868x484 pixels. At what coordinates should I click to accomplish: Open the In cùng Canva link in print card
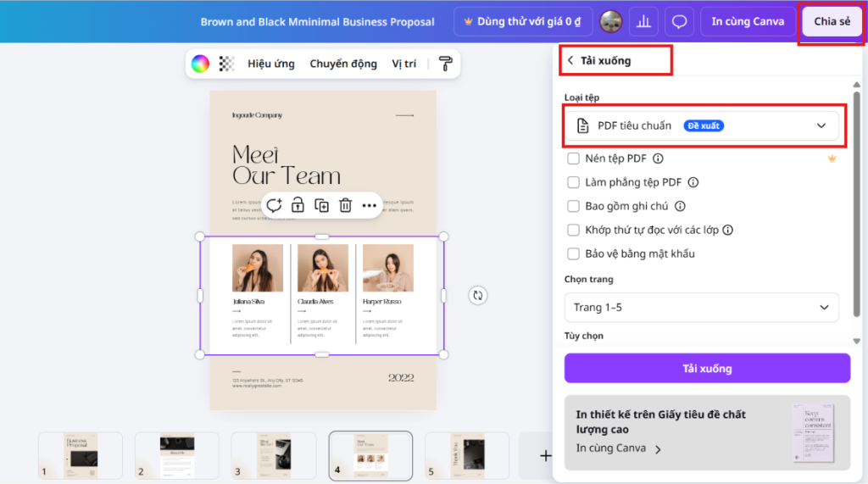click(x=618, y=448)
